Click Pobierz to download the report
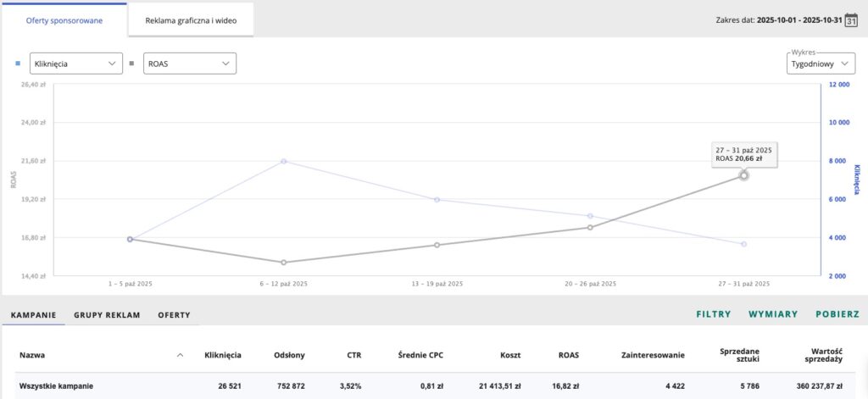 pyautogui.click(x=837, y=314)
